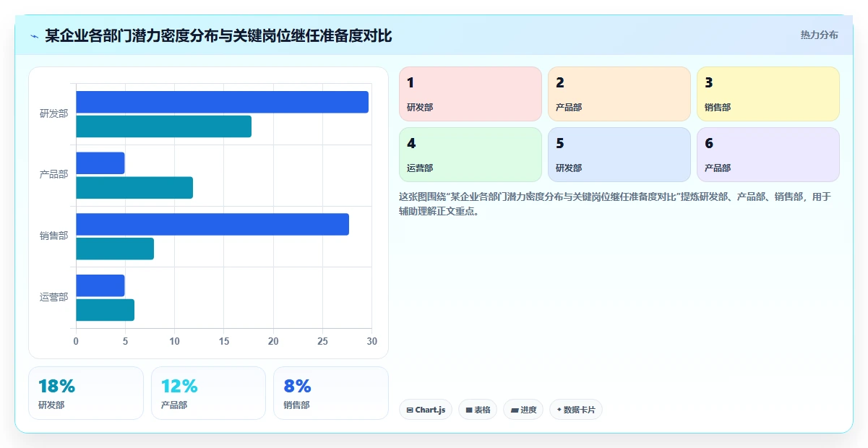Screen dimensions: 868x448
Task: Click the x-axis tick value 0
Action: [x=76, y=341]
